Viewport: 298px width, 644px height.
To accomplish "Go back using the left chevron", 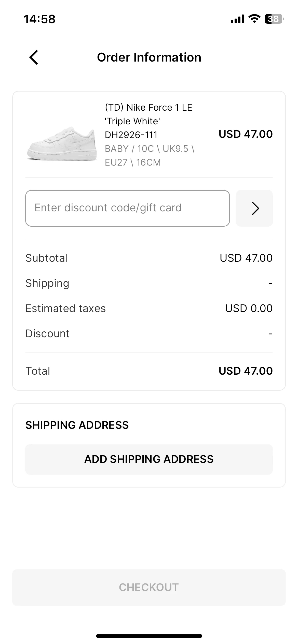I will [34, 57].
